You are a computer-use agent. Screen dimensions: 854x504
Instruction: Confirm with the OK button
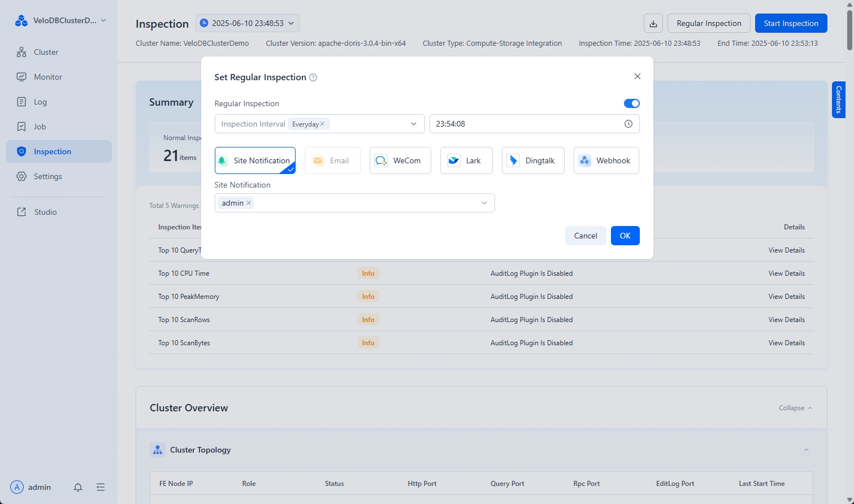pyautogui.click(x=625, y=236)
